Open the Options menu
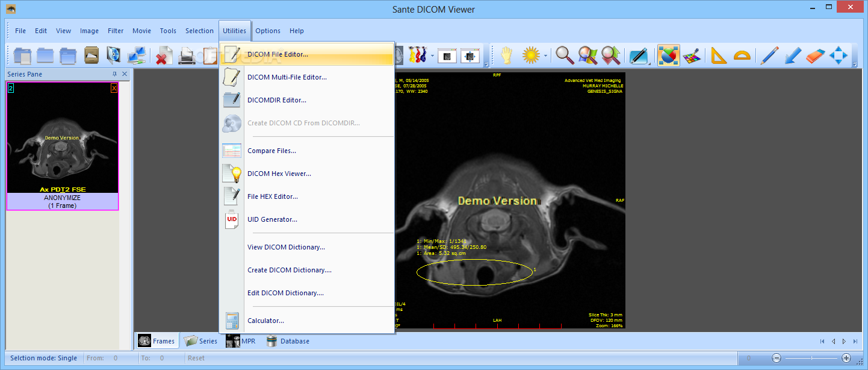This screenshot has height=370, width=868. [x=268, y=31]
